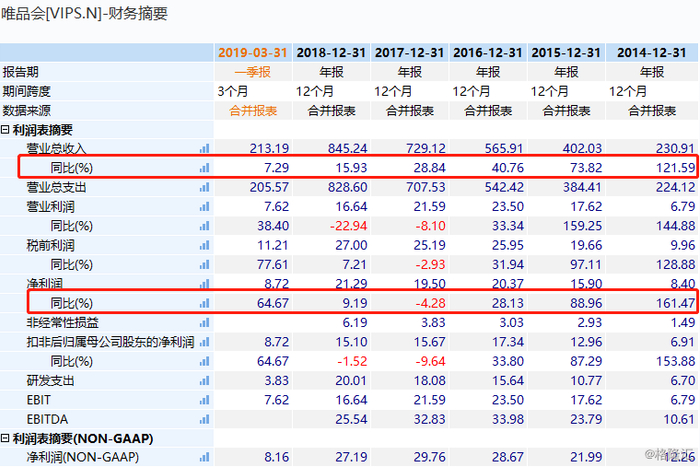The width and height of the screenshot is (700, 467).
Task: Open chart icon for 扣非后归属母公司股东的净利润 row
Action: pyautogui.click(x=204, y=342)
